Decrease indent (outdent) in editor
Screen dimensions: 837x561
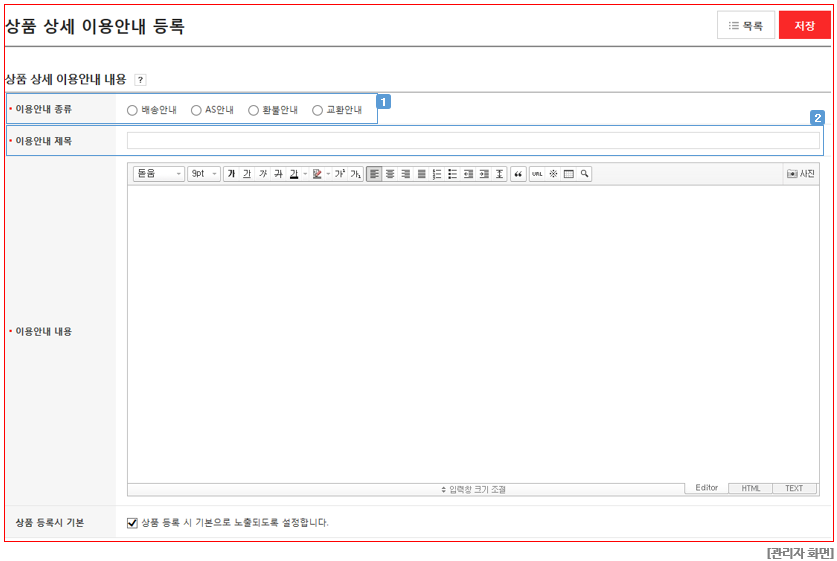click(468, 174)
